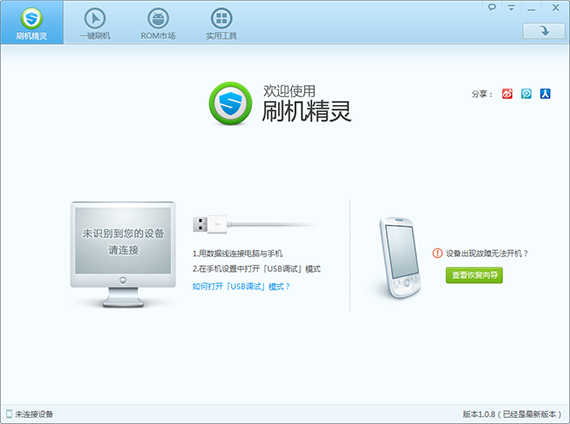Click the 未连接设备 status bar icon
The image size is (570, 424).
coord(9,414)
